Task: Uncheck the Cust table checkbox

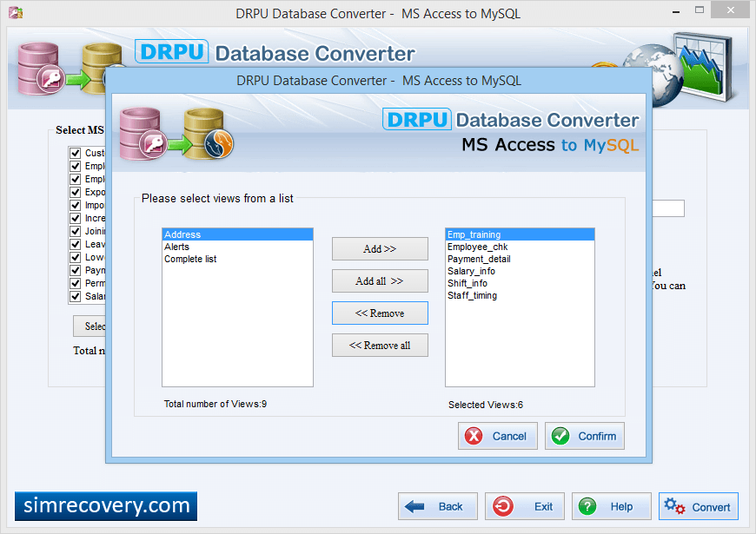Action: pyautogui.click(x=76, y=154)
